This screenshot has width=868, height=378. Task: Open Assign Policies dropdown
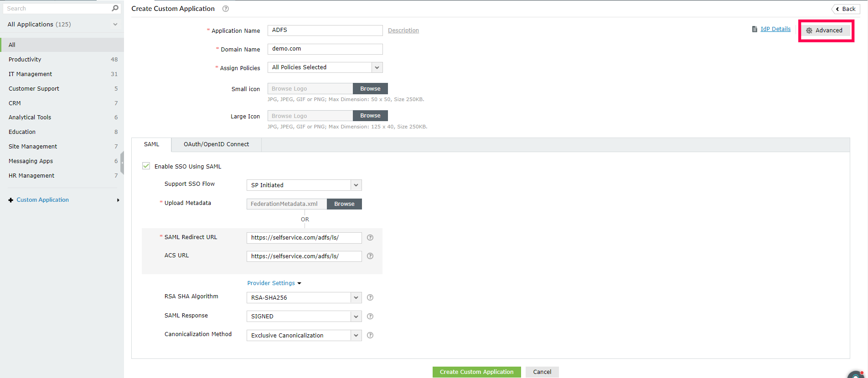point(377,67)
